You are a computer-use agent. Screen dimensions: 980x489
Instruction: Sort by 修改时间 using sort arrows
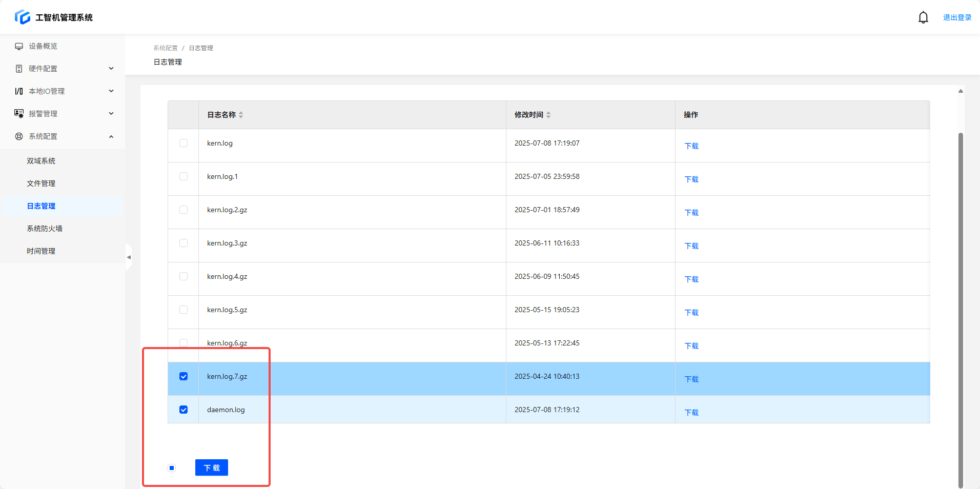click(x=548, y=115)
